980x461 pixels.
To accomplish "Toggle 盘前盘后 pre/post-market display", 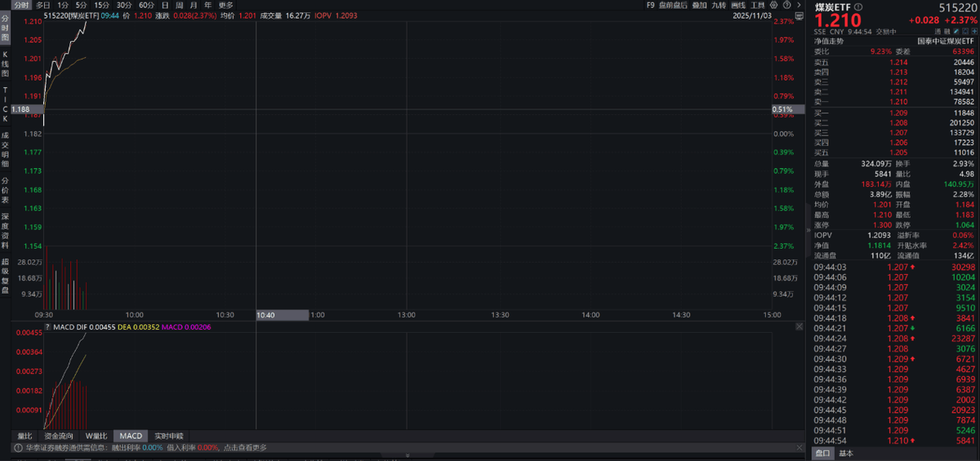I will pyautogui.click(x=673, y=5).
